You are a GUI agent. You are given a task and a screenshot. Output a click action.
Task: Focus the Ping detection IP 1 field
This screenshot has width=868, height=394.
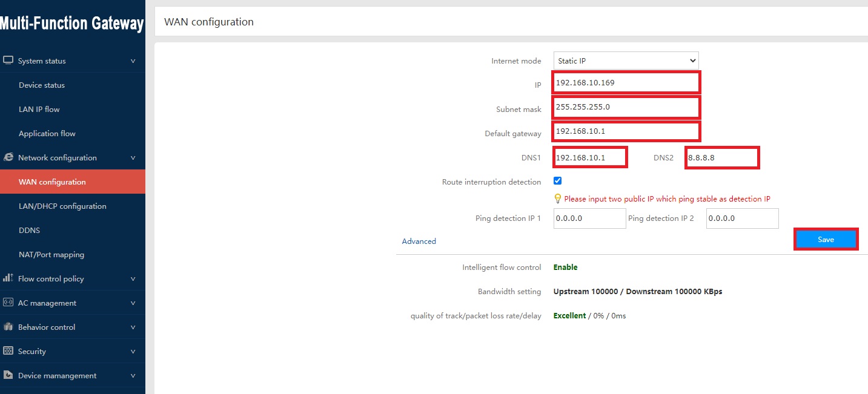pyautogui.click(x=589, y=218)
